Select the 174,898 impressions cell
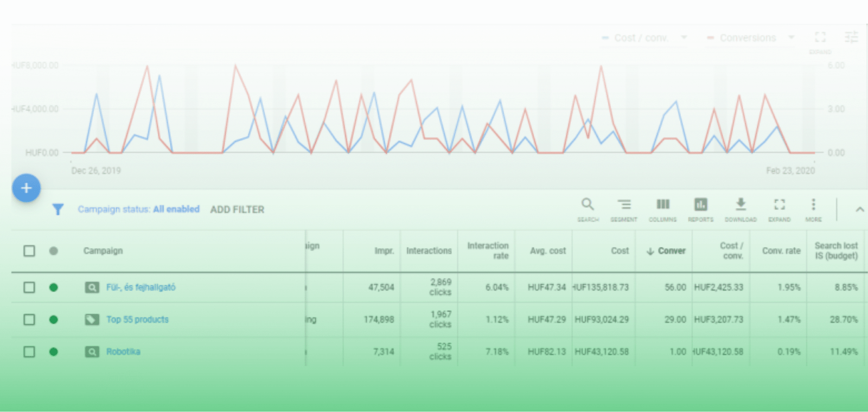 379,320
